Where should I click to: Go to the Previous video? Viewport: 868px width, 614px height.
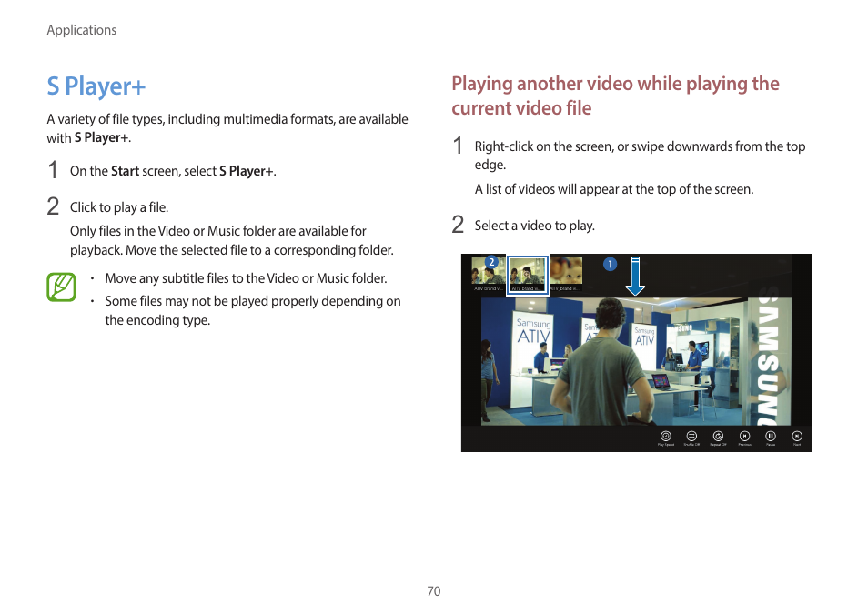(744, 437)
